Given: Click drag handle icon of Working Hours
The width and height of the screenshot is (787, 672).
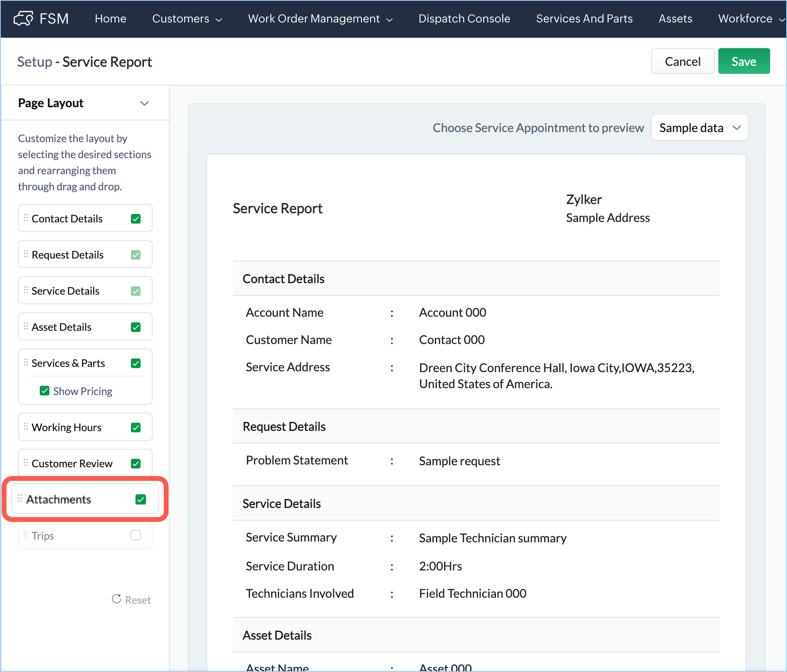Looking at the screenshot, I should pyautogui.click(x=26, y=427).
